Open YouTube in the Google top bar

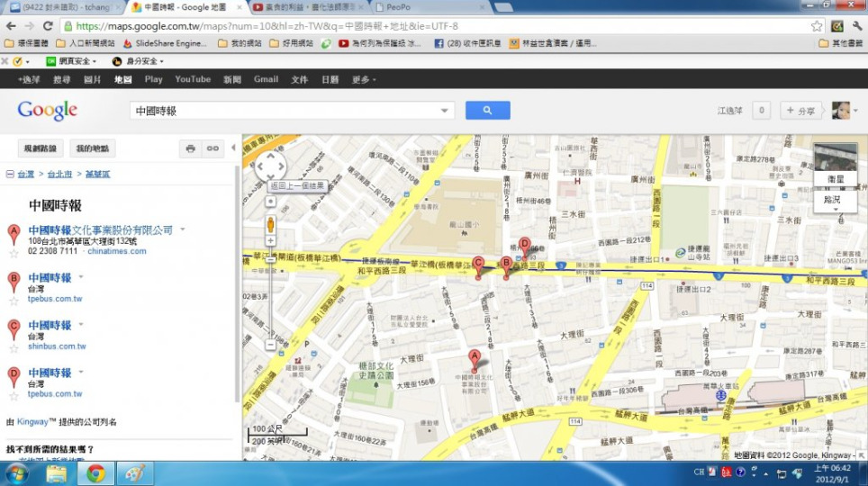pos(193,79)
